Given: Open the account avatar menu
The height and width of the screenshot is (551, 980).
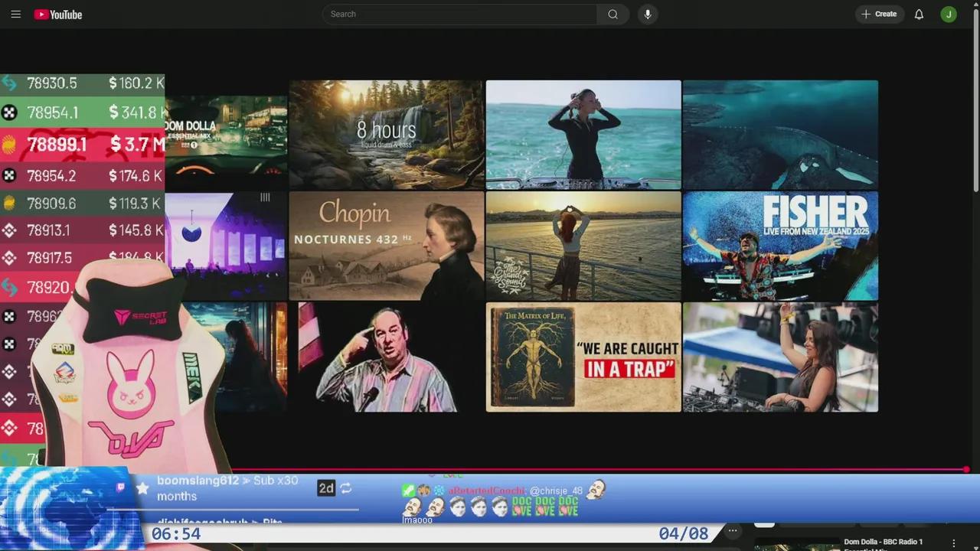Looking at the screenshot, I should tap(949, 14).
